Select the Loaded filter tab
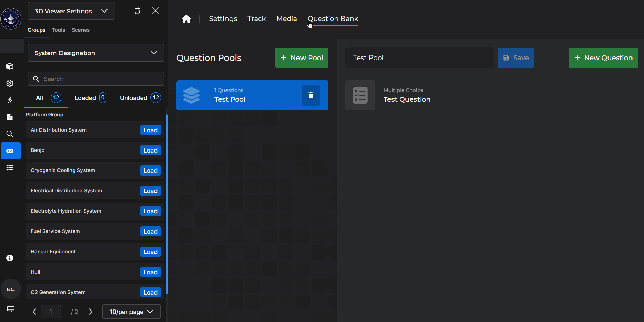This screenshot has height=322, width=644. [90, 98]
